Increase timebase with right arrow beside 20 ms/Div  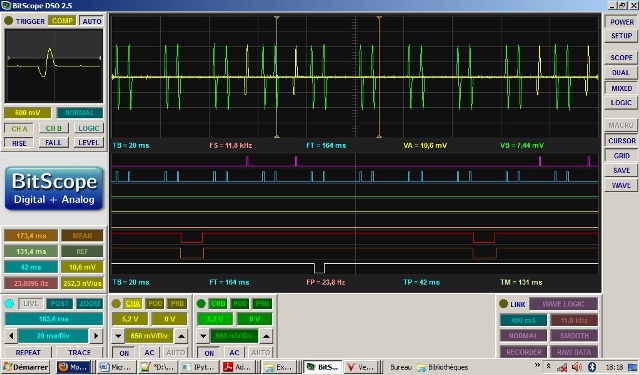(x=96, y=336)
